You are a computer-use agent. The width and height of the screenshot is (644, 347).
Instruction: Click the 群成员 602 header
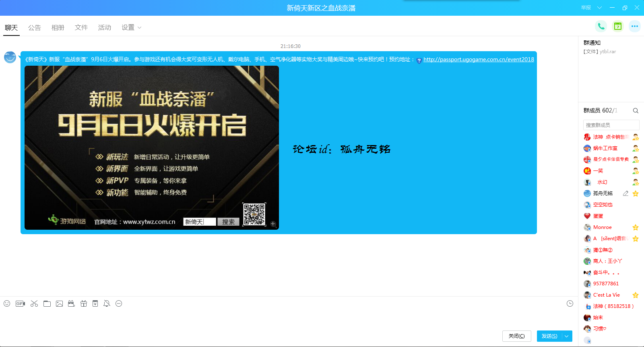(600, 110)
